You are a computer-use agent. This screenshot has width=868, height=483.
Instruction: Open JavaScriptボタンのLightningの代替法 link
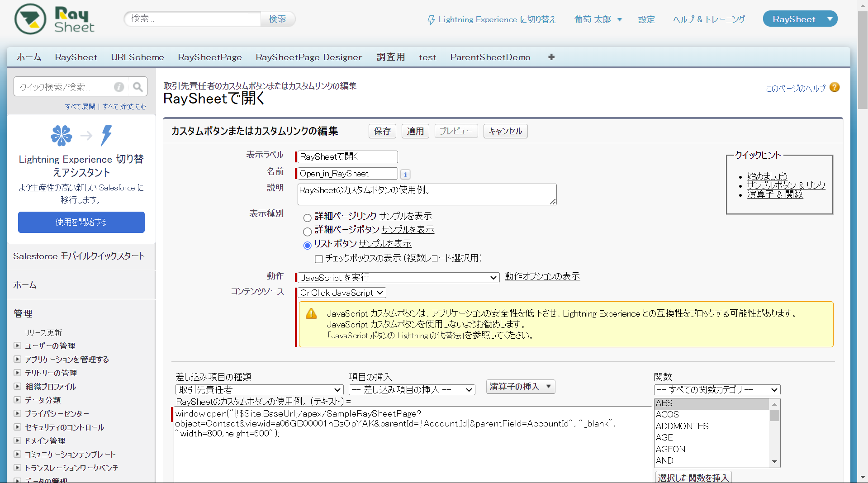pyautogui.click(x=396, y=336)
